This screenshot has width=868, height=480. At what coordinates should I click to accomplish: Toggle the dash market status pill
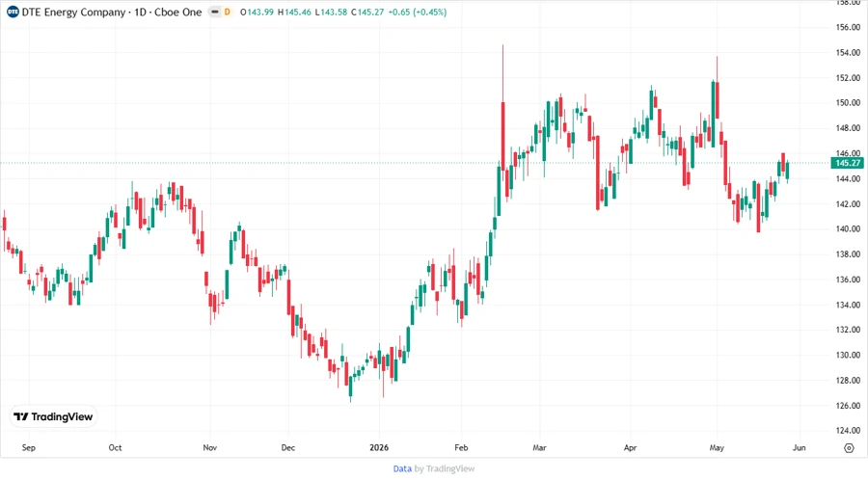click(215, 13)
